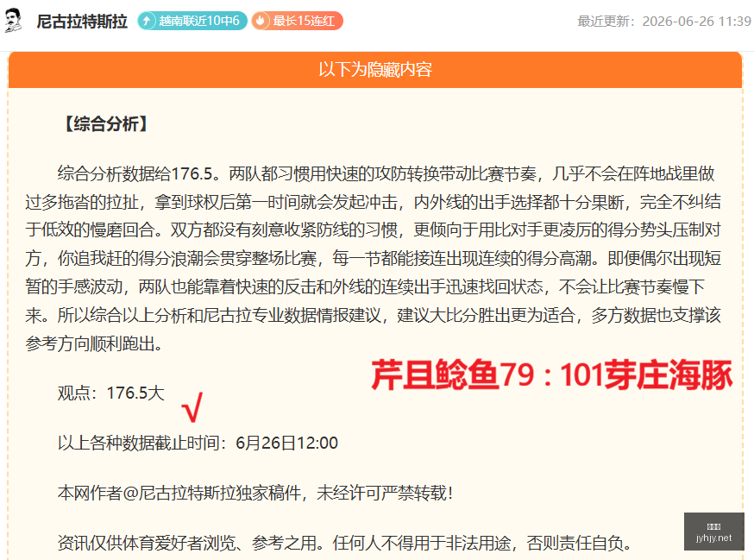Click the text 你追我赶的得分浪潮
Screen dimensions: 754x560
(129, 259)
